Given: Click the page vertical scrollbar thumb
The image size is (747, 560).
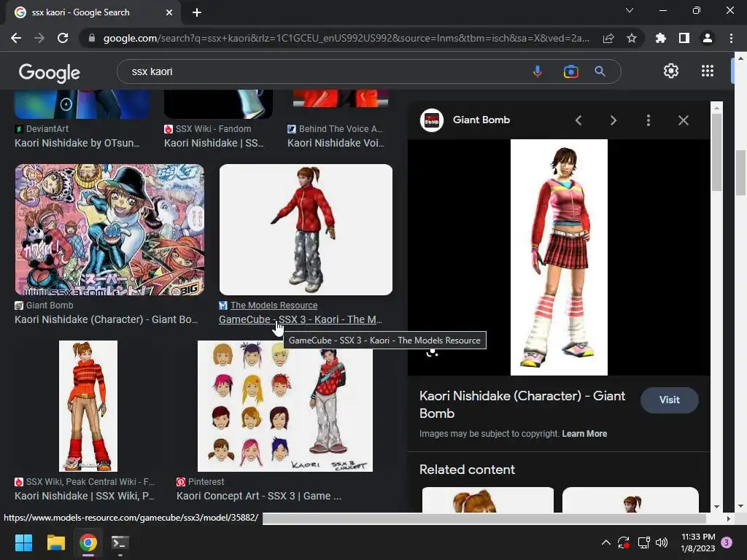Looking at the screenshot, I should (x=740, y=173).
